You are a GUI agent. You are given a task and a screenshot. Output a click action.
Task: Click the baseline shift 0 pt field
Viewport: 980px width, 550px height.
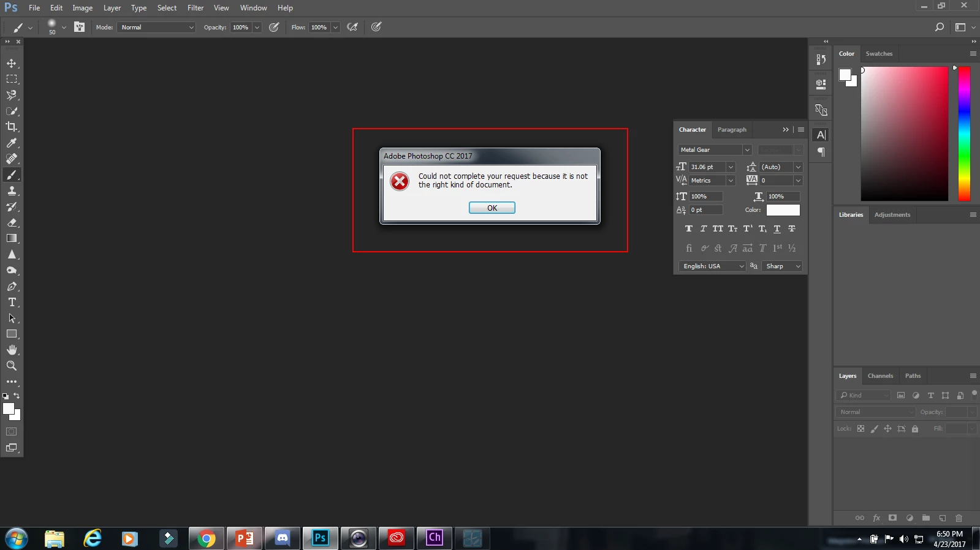pos(706,209)
